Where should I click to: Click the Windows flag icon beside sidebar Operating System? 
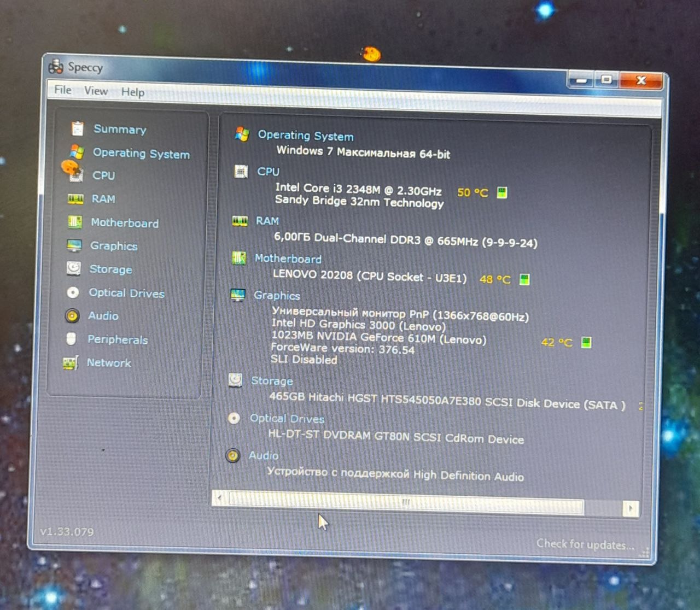(76, 152)
